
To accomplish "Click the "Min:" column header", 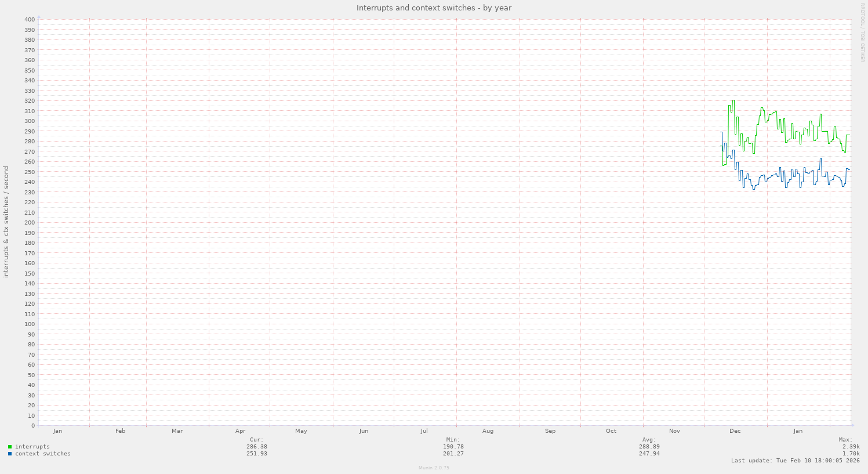I will click(453, 440).
